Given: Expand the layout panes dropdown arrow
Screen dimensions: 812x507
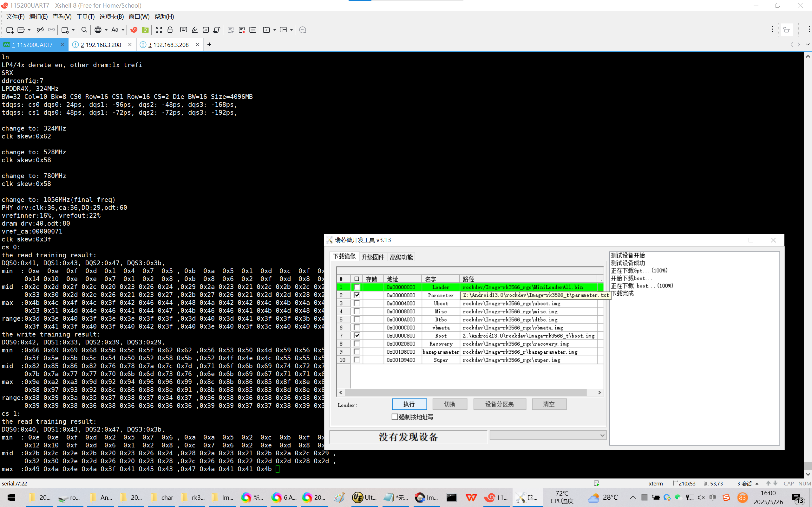Looking at the screenshot, I should coord(291,30).
